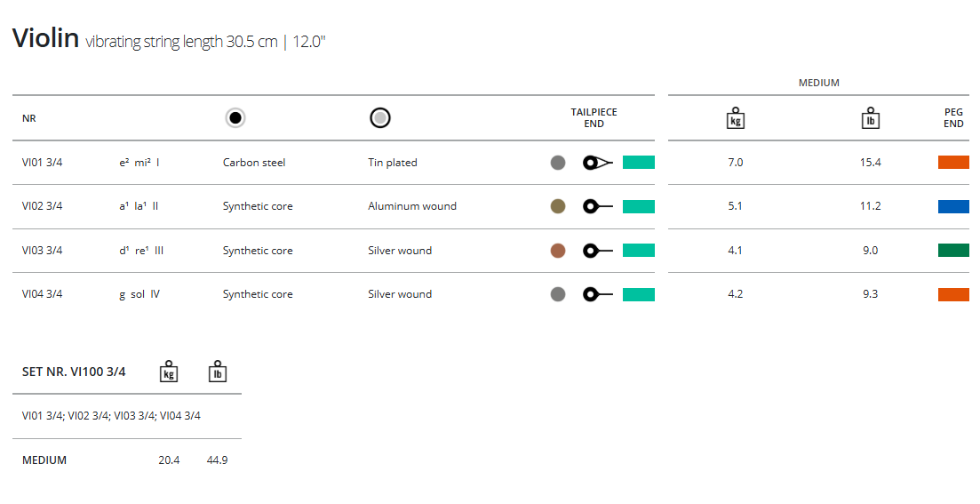Click the ball end icon in VI03 row
Screen dimensions: 980x504
coord(597,251)
